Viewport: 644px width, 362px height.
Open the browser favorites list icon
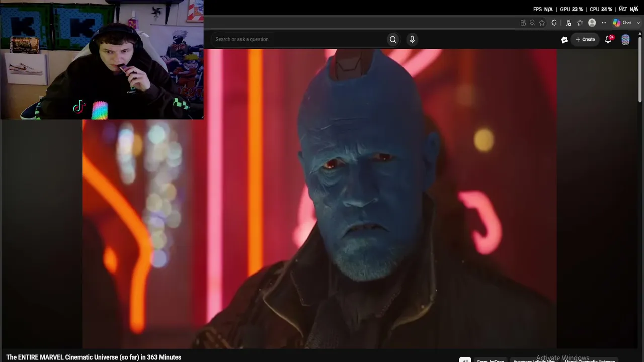pos(580,23)
